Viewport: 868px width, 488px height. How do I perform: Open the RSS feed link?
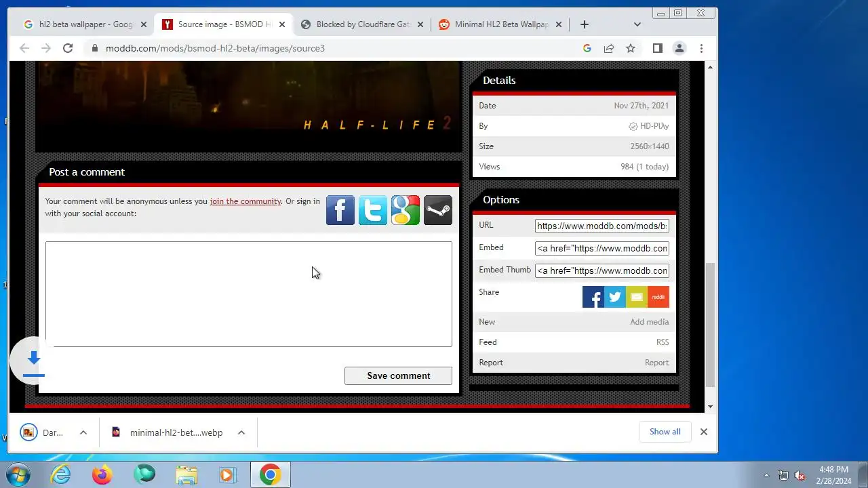(663, 342)
